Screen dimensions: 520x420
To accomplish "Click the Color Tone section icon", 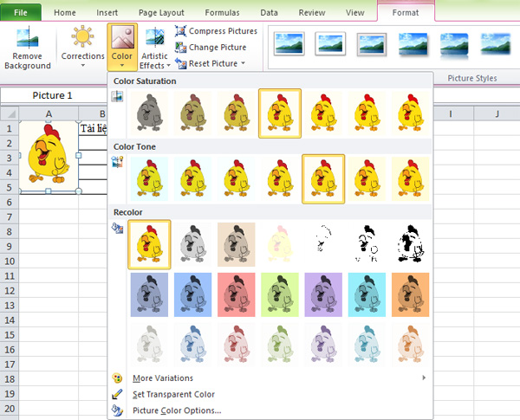I will click(117, 162).
